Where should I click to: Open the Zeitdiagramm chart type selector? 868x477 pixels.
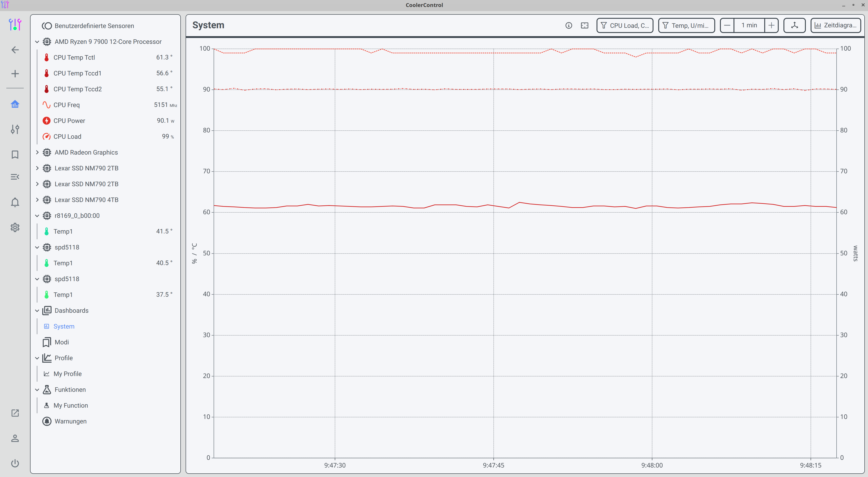(x=835, y=25)
